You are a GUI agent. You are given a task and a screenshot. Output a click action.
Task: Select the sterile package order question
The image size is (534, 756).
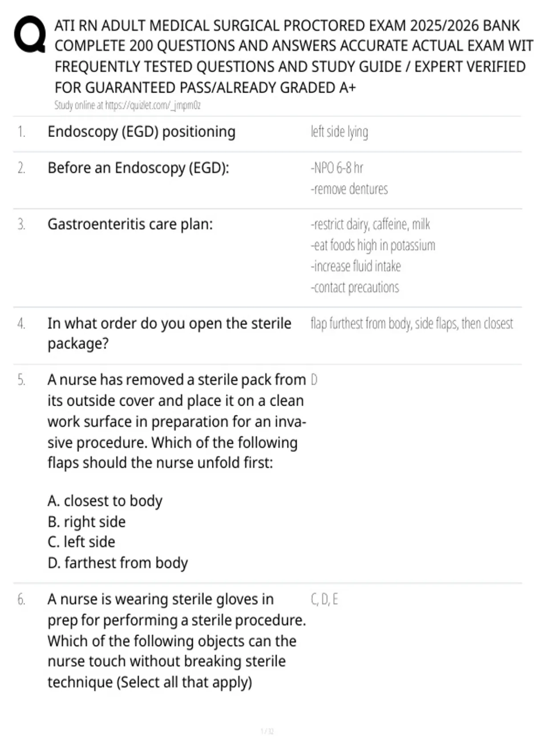(x=170, y=334)
